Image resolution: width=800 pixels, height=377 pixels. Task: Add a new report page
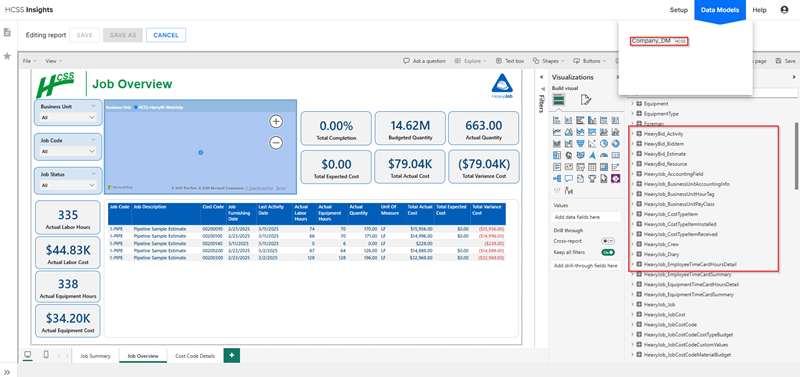click(232, 356)
